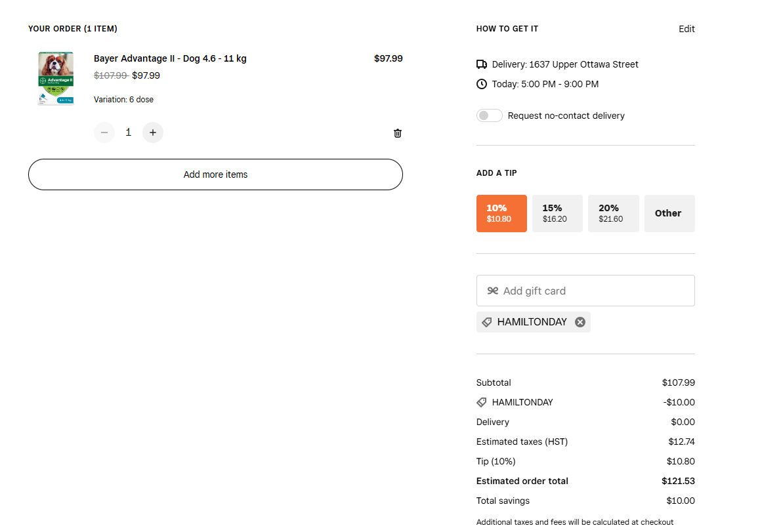Select the 10% tip option
The width and height of the screenshot is (781, 532).
[501, 213]
